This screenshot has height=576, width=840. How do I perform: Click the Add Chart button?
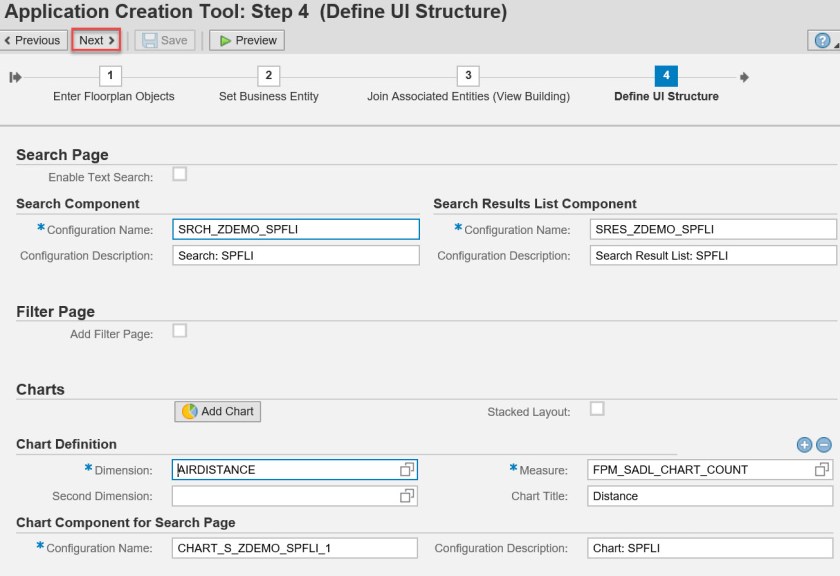pyautogui.click(x=218, y=411)
